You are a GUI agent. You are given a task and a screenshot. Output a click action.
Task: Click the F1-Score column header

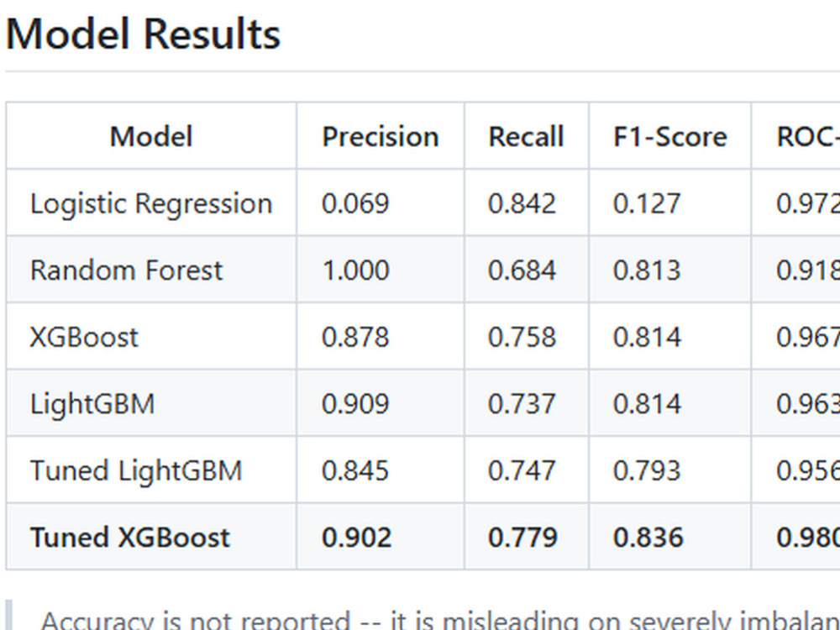(x=670, y=136)
